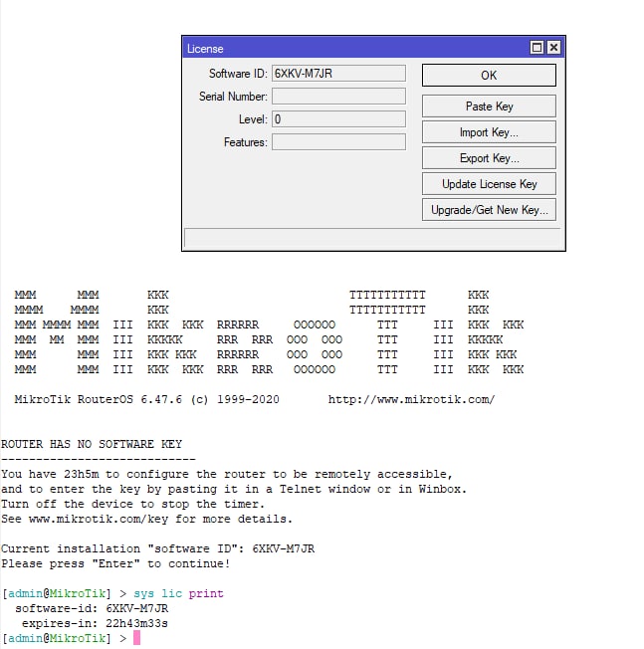644x649 pixels.
Task: Click the Software ID field
Action: click(x=338, y=74)
